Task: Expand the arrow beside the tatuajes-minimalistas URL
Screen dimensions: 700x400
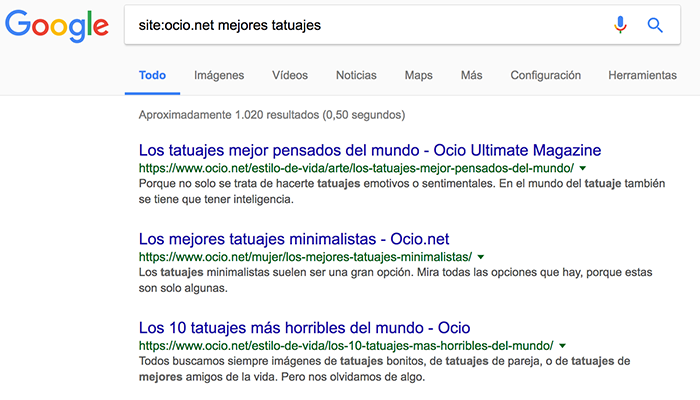Action: (481, 257)
